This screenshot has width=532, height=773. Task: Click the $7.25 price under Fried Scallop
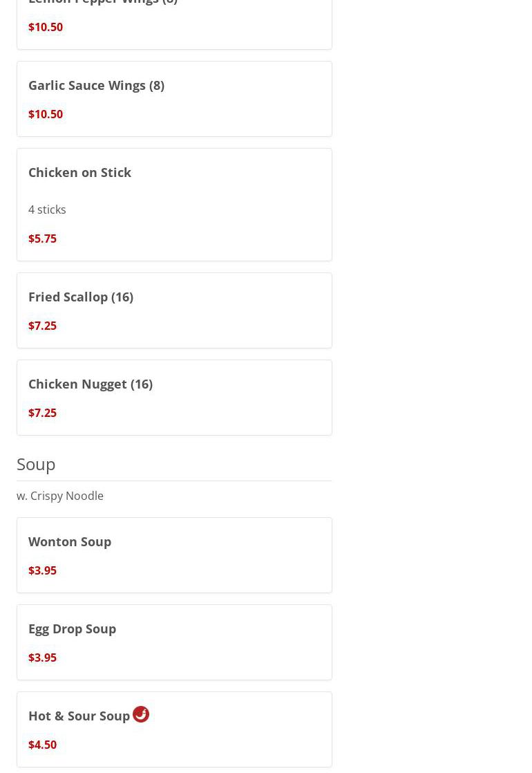pos(42,326)
